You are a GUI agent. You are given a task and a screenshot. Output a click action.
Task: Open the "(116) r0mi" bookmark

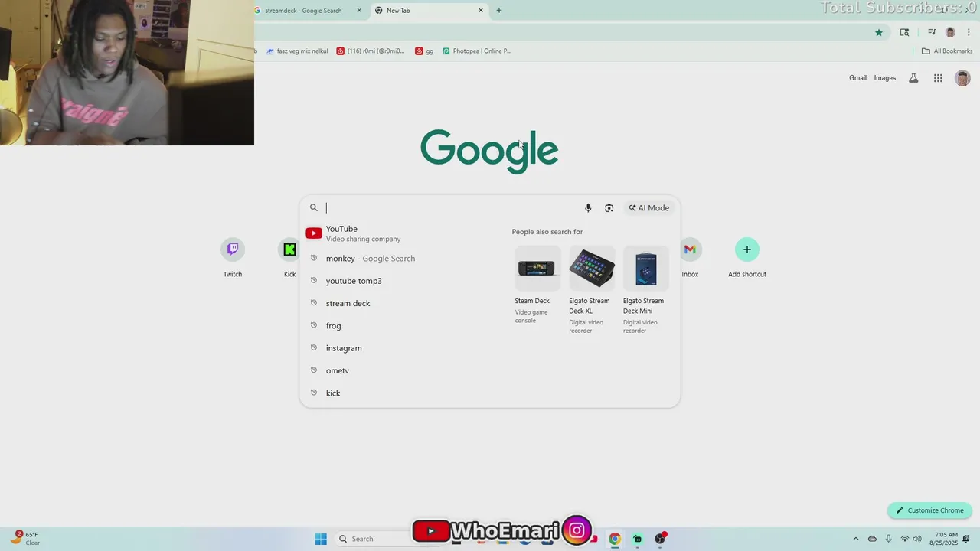371,51
